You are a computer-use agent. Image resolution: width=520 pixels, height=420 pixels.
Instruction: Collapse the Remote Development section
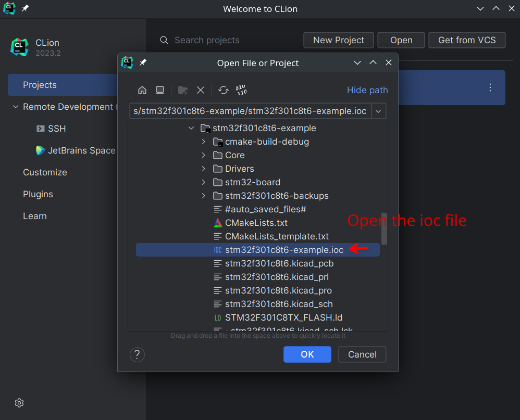16,107
